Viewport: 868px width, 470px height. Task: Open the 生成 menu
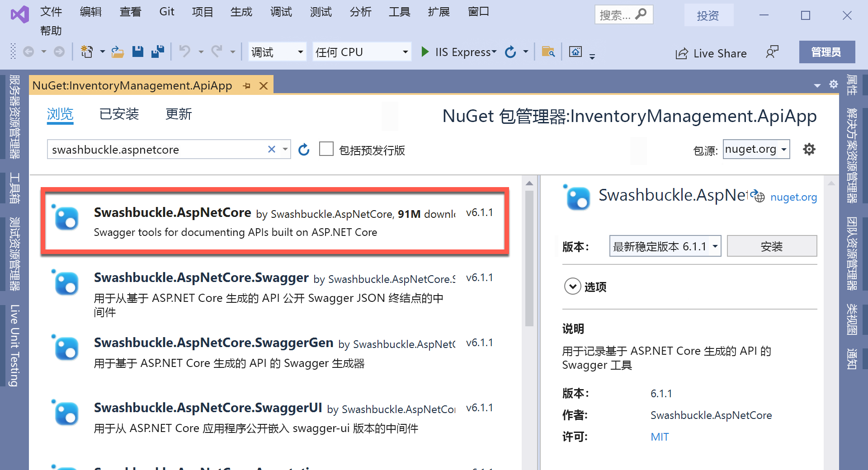(241, 12)
